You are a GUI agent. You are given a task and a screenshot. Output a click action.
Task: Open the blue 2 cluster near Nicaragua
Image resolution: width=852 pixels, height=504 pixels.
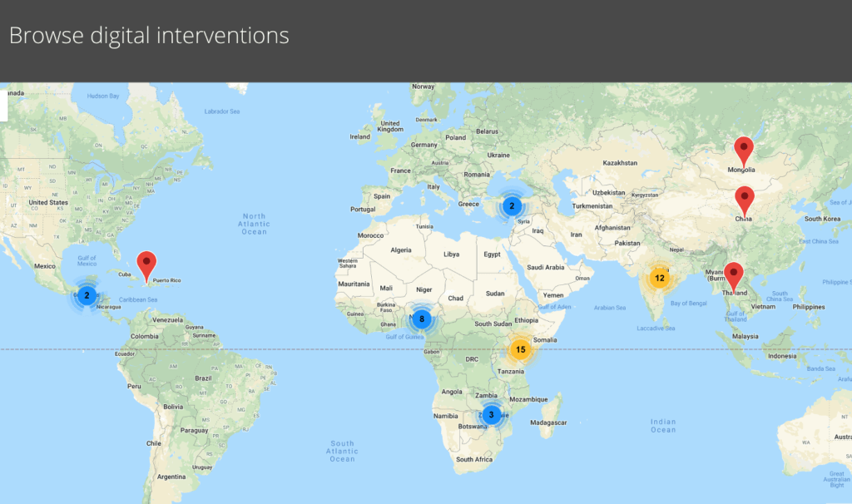click(87, 295)
